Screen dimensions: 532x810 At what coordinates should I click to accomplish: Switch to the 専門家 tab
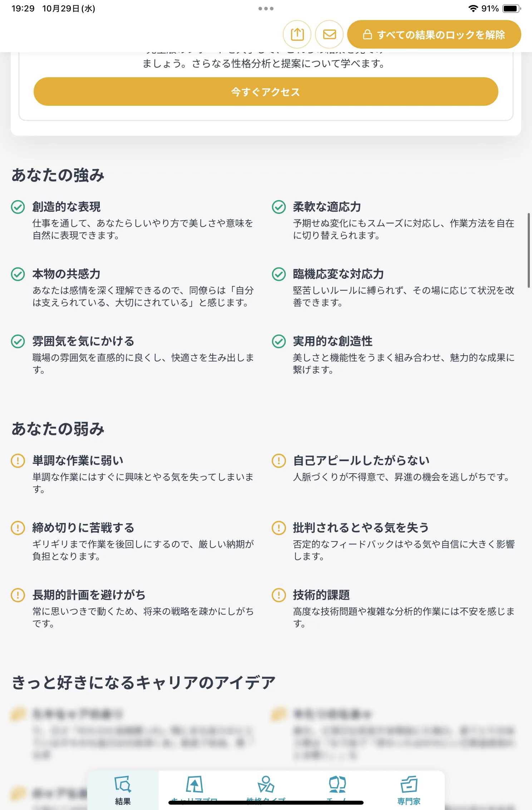tap(409, 790)
